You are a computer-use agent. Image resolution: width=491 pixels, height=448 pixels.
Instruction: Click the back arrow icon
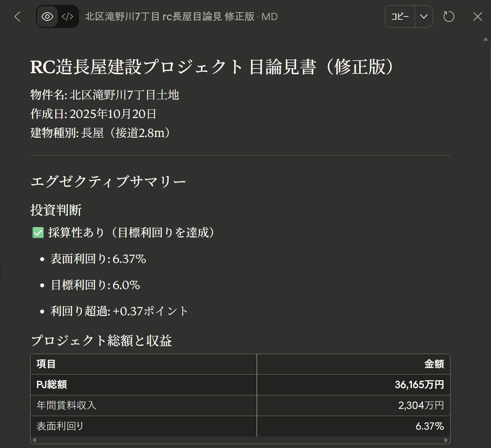point(17,16)
